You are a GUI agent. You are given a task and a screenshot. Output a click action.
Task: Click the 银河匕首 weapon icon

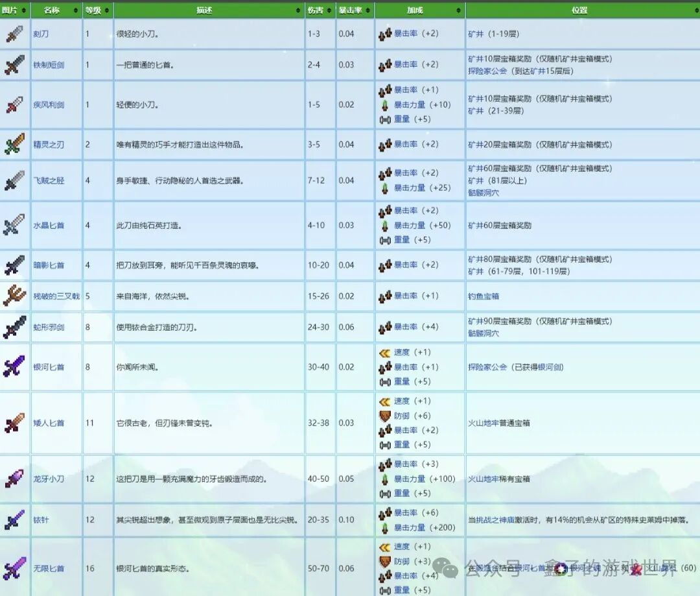coord(14,367)
